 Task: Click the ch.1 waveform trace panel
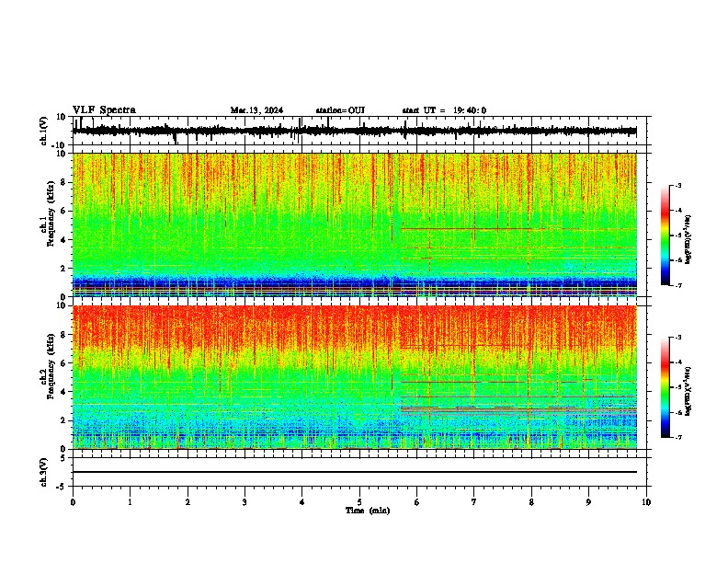coord(361,131)
